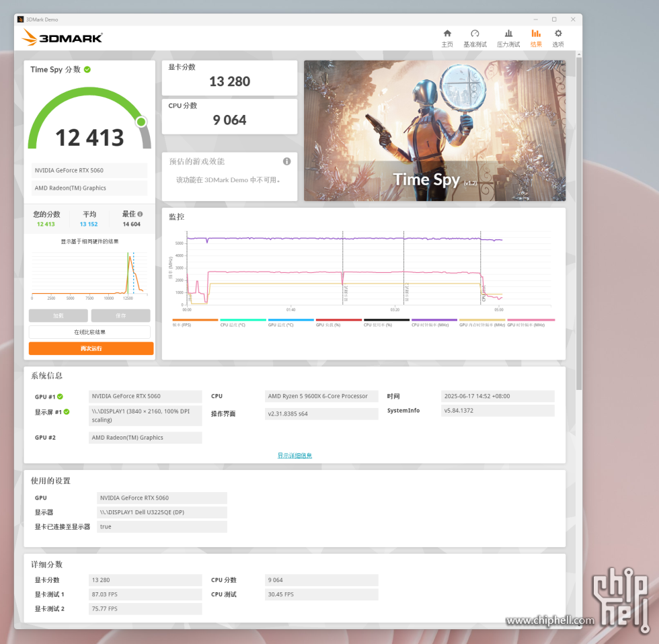
Task: Open the Stress Tests (压力测试) icon
Action: point(508,34)
